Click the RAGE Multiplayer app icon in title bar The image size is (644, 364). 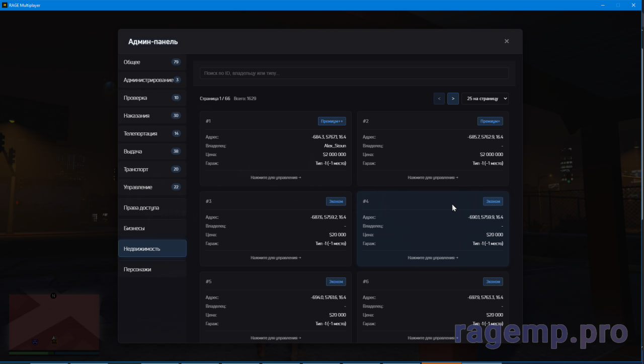(5, 5)
